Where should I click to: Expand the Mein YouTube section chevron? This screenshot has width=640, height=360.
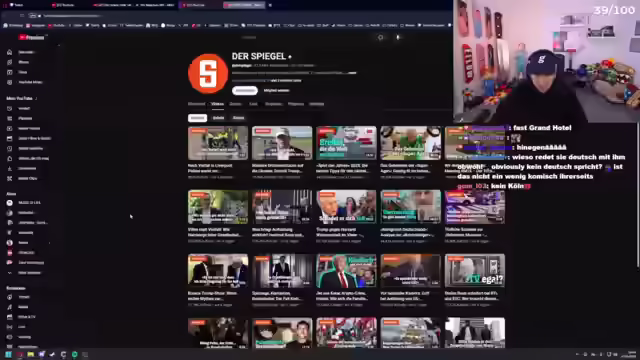coord(36,98)
